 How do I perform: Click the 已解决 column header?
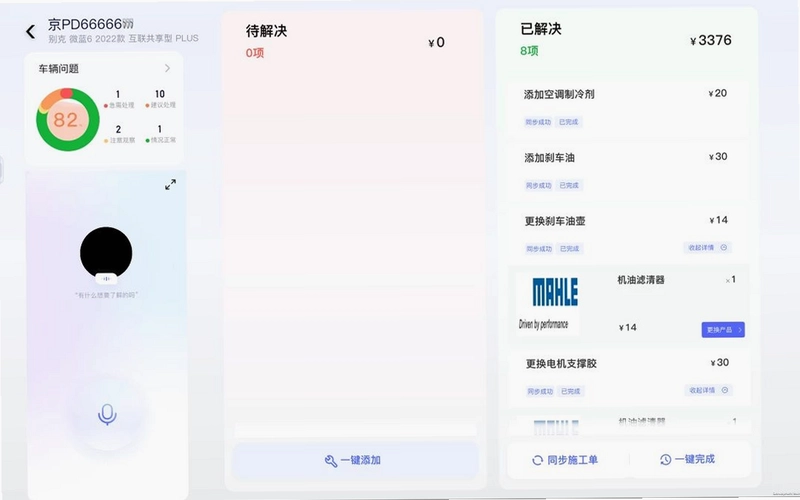541,29
